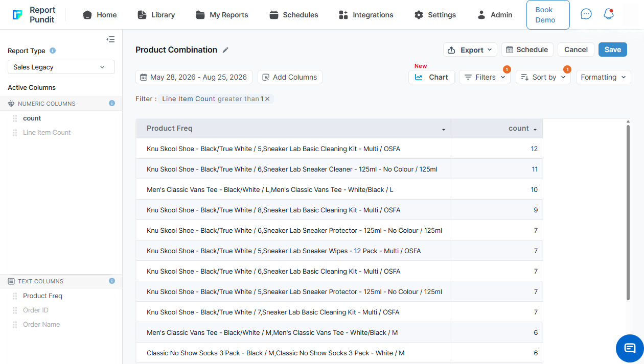Select Product Freq in text columns
Image resolution: width=644 pixels, height=364 pixels.
click(x=42, y=296)
